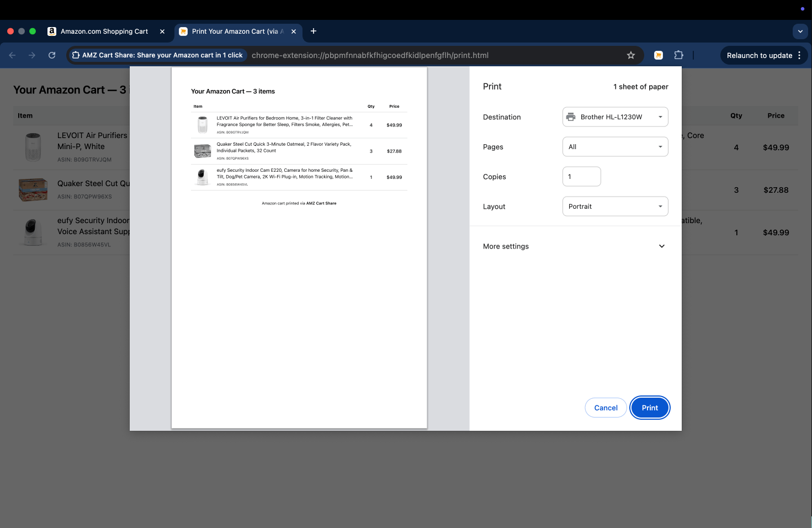Reload the current page
The image size is (812, 528).
52,55
